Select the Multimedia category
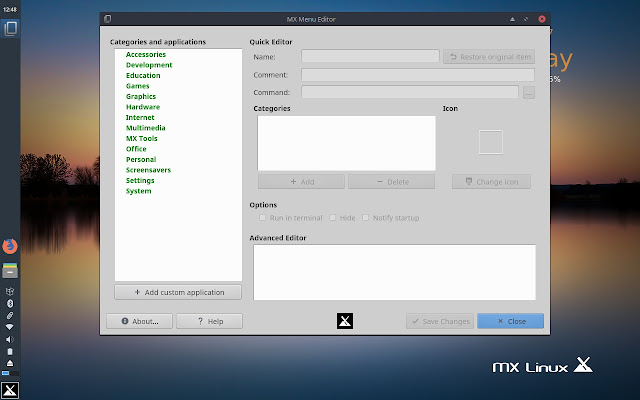The image size is (640, 400). 145,128
